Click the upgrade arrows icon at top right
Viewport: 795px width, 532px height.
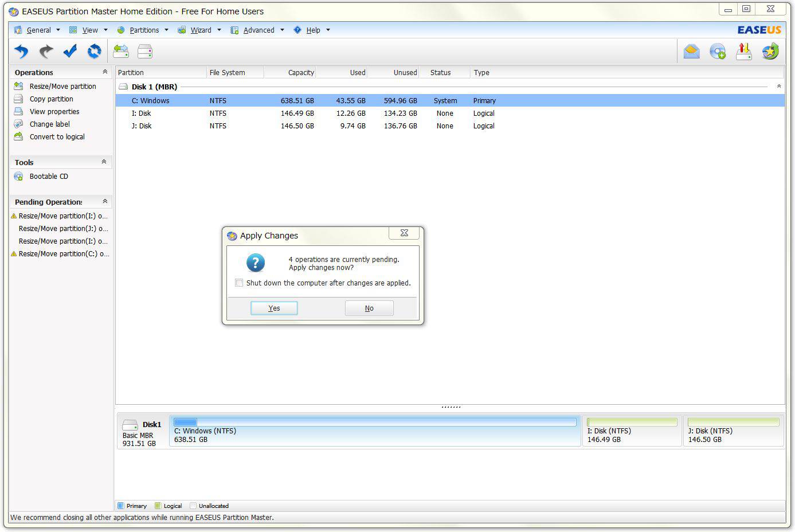744,52
